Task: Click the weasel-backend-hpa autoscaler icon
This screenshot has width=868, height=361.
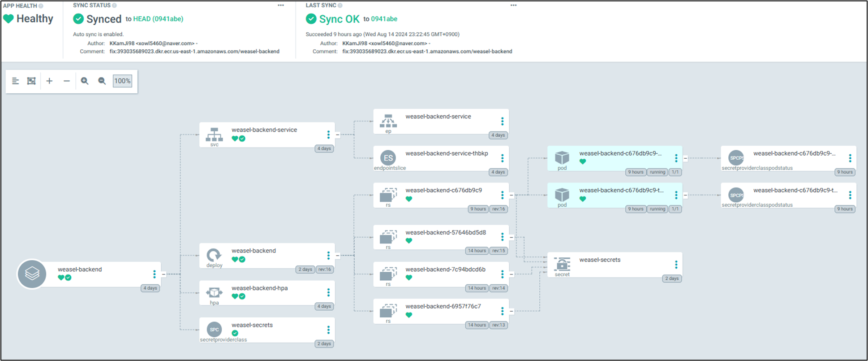Action: tap(214, 293)
